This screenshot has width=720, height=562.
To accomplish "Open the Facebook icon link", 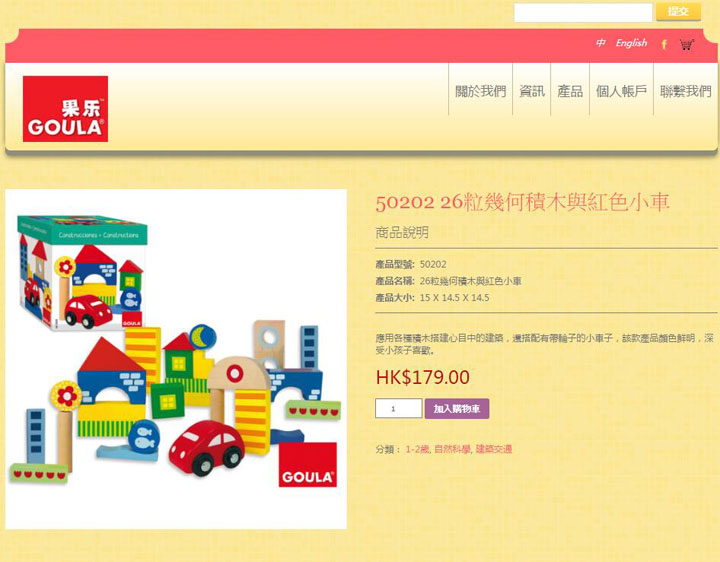I will (x=664, y=44).
